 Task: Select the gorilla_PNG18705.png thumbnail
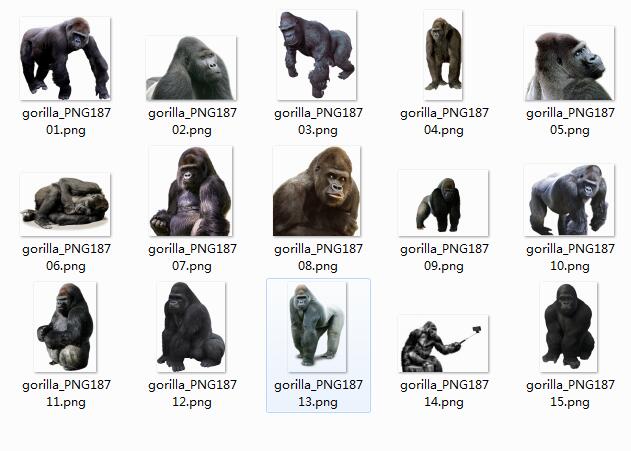(569, 63)
